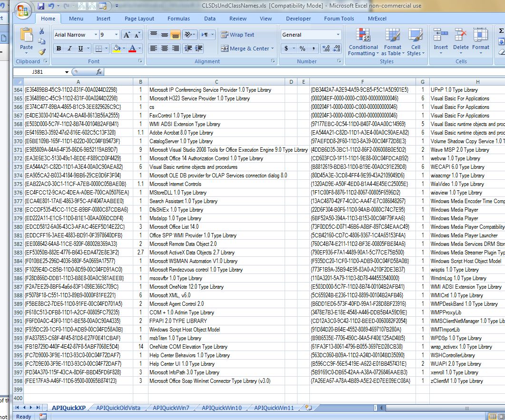Open the font size 9 dropdown

coord(116,34)
